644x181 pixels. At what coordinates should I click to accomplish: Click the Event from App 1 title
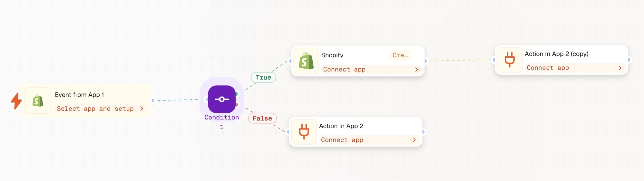(79, 95)
